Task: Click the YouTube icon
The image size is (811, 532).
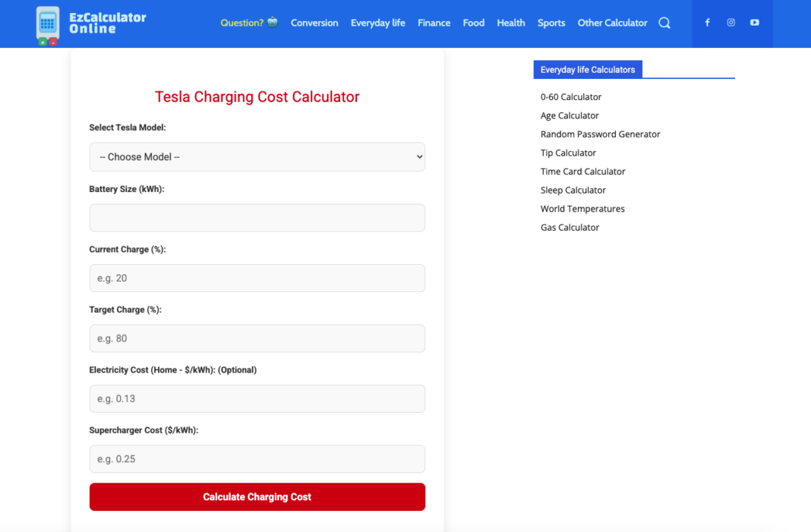Action: 754,23
